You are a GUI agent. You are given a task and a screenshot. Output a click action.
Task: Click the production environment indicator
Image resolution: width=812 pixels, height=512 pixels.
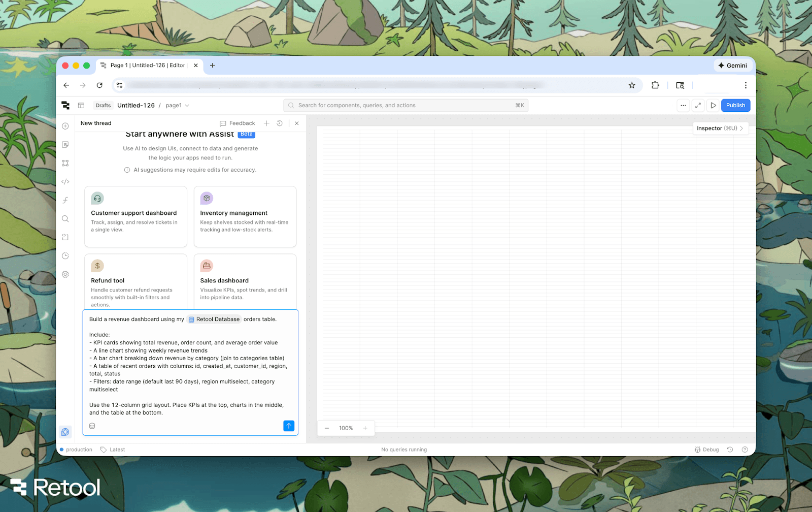pyautogui.click(x=76, y=449)
